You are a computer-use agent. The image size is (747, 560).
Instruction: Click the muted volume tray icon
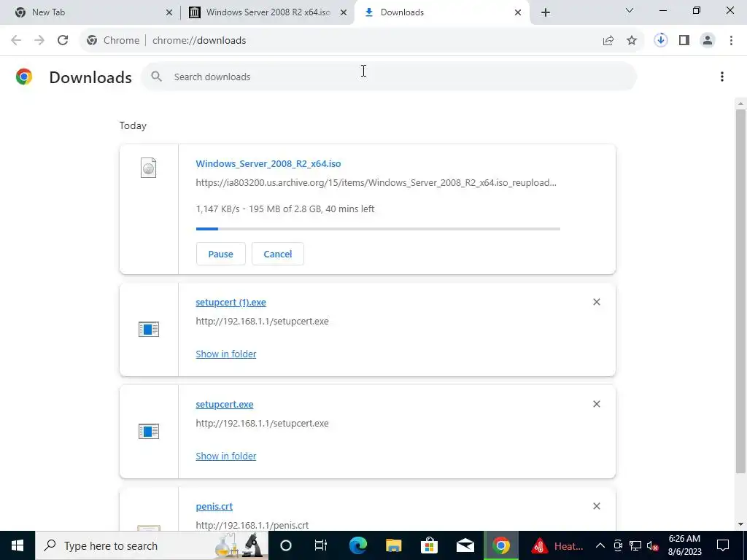(652, 546)
